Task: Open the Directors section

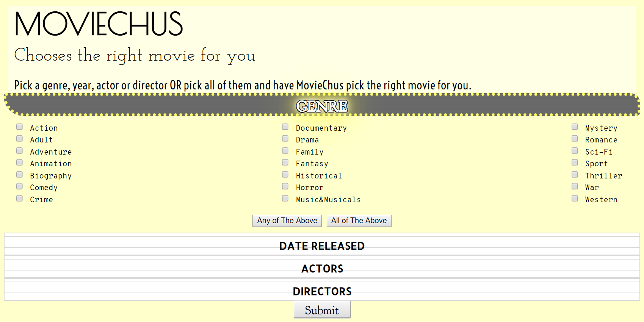Action: [322, 291]
